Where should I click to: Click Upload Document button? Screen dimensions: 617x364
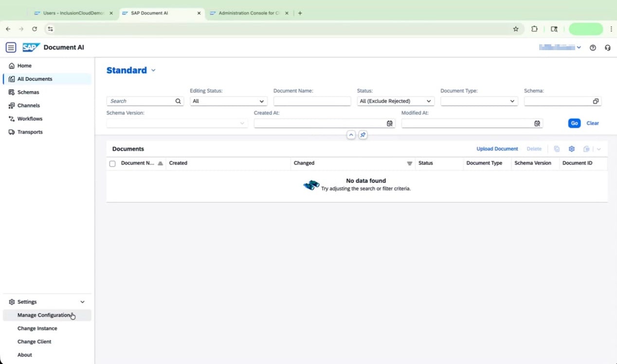[497, 149]
